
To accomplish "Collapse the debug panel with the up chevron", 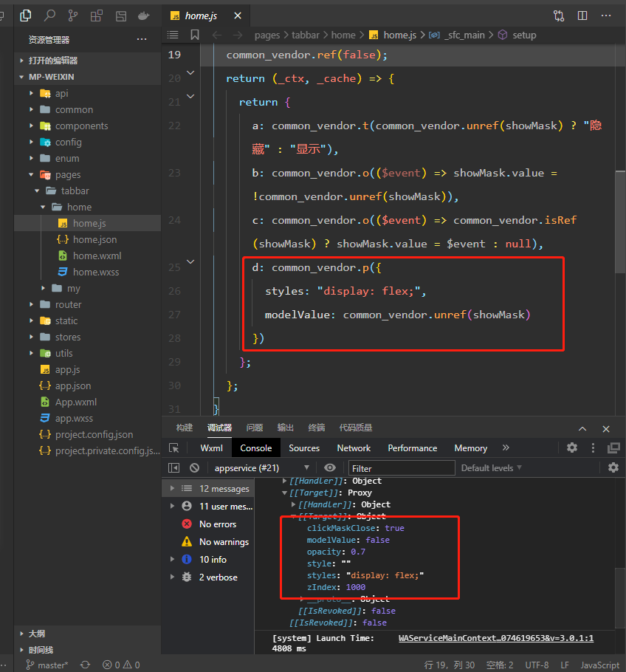I will tap(582, 428).
